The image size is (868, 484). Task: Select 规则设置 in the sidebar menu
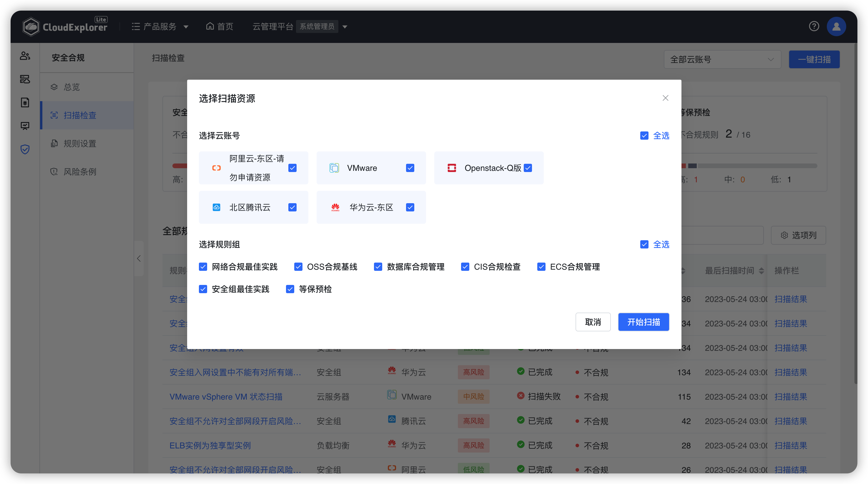tap(80, 143)
